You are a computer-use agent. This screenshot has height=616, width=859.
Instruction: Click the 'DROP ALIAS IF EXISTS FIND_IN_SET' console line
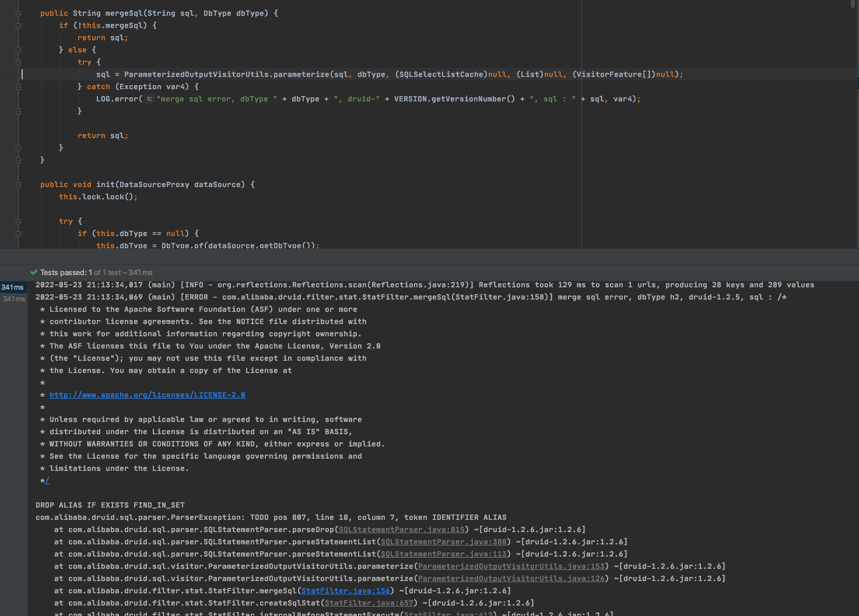(x=110, y=505)
